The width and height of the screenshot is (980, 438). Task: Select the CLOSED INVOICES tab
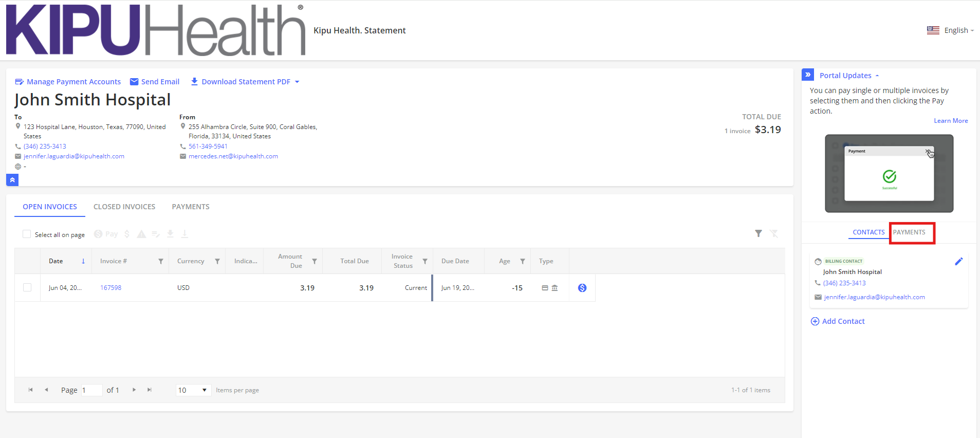124,207
